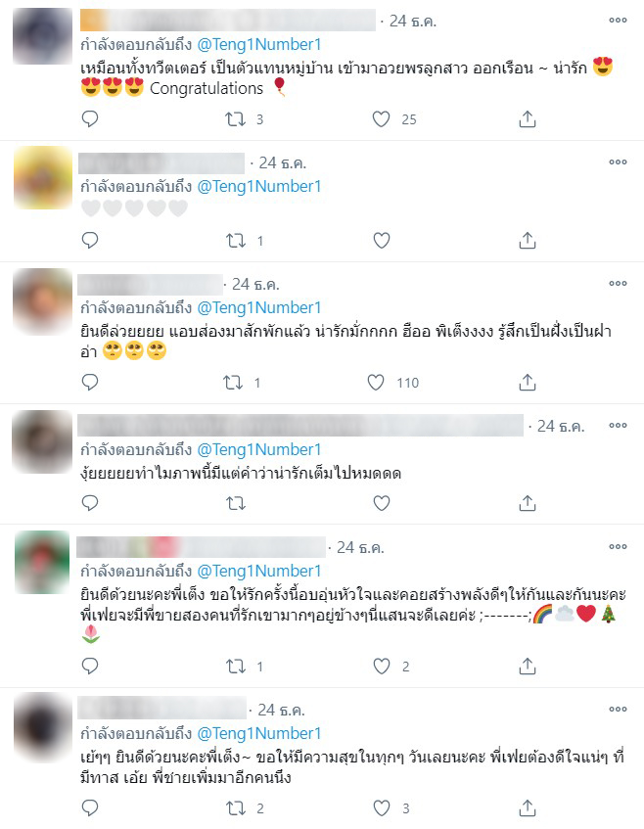Like the tweet showing 110 likes
This screenshot has width=644, height=829.
(376, 383)
